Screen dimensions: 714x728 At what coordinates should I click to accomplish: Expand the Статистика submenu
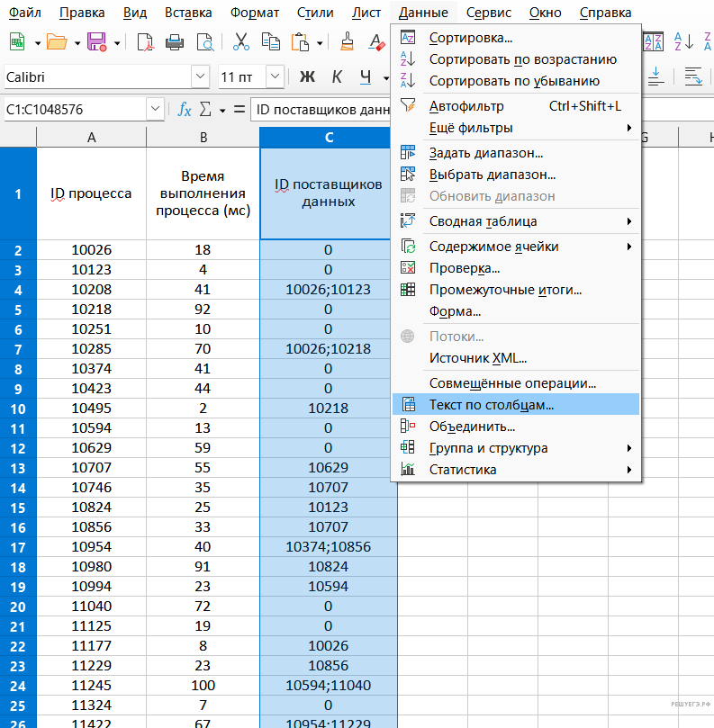516,470
